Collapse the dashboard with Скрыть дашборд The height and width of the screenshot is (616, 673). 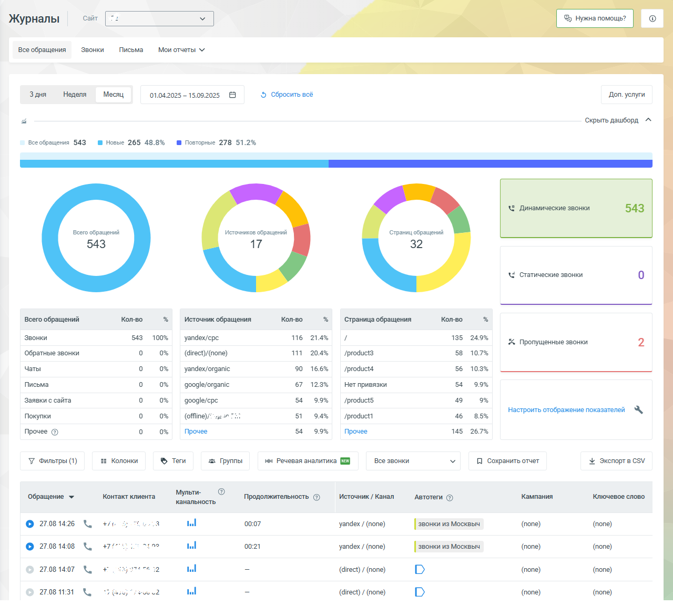pos(618,120)
